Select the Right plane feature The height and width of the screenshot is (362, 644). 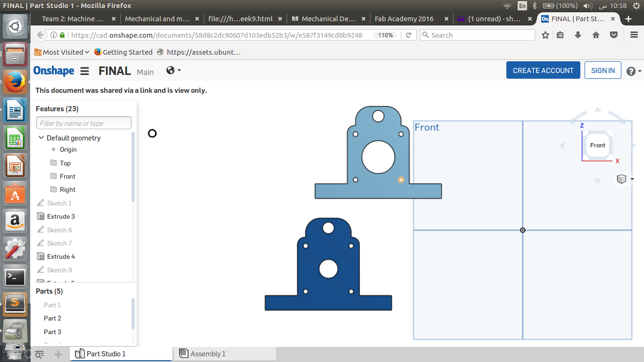click(67, 189)
